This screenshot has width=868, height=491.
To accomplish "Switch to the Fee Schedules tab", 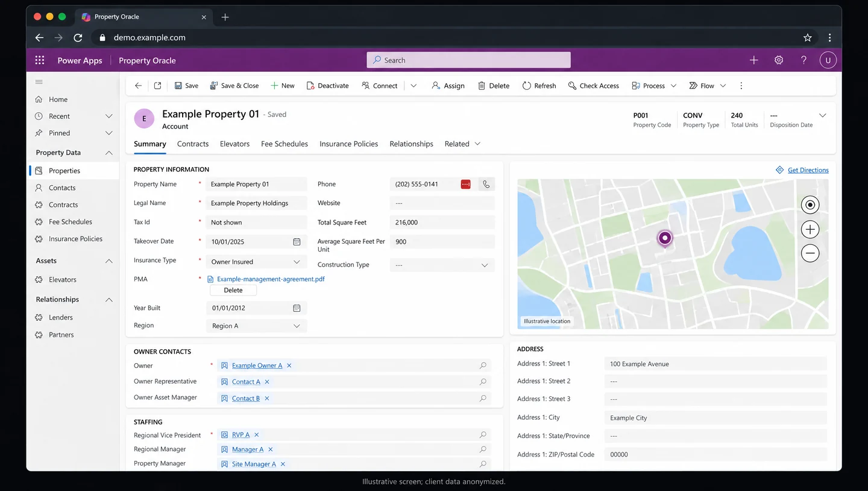I will click(285, 144).
